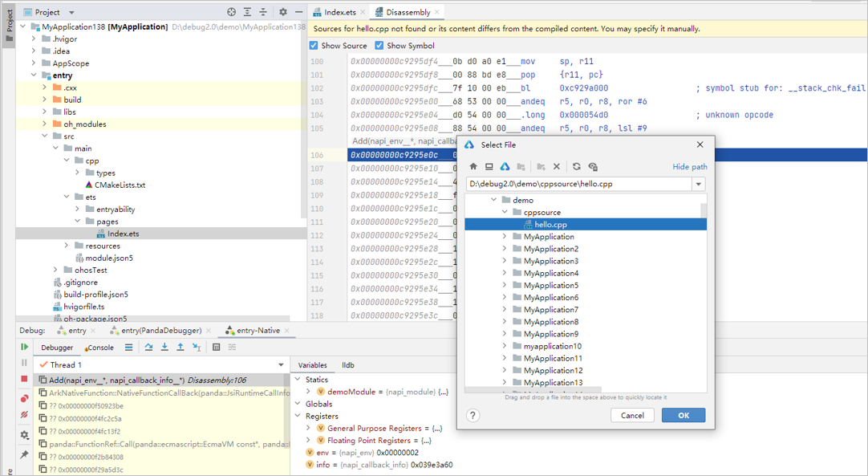The image size is (868, 476).
Task: Click the Step Over debug icon
Action: click(x=148, y=348)
